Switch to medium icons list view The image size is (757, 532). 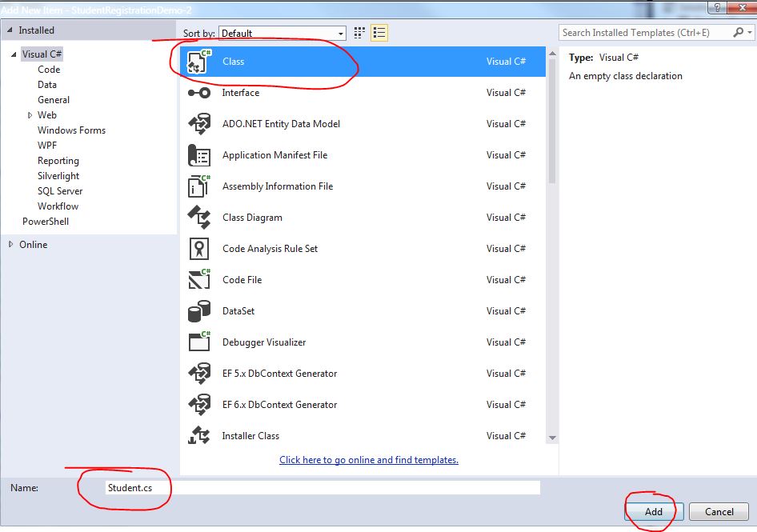tap(380, 33)
